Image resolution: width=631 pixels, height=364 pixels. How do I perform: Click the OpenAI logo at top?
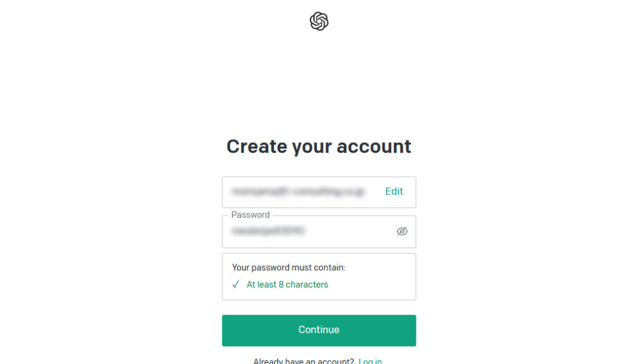[x=319, y=22]
